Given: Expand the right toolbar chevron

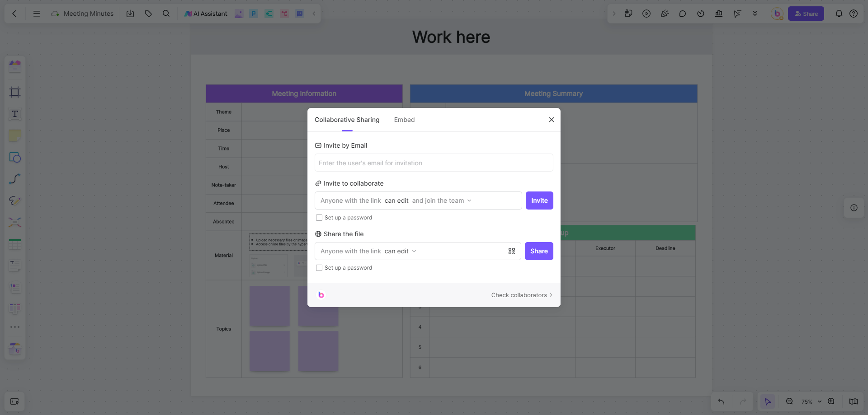Looking at the screenshot, I should click(x=614, y=14).
